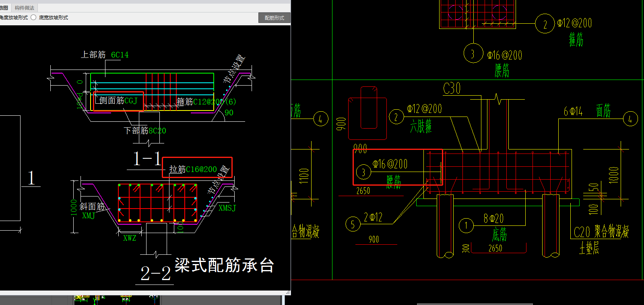Click the C30 concrete grade label
Image resolution: width=644 pixels, height=305 pixels.
pos(452,88)
